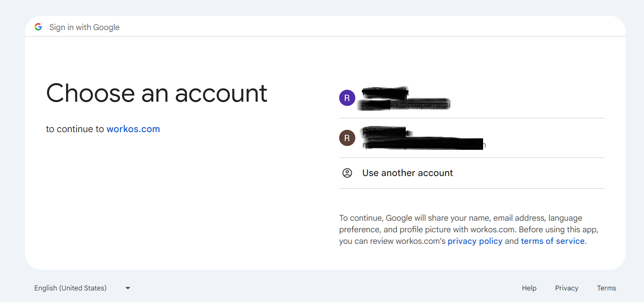The image size is (644, 302).
Task: Select the brown R account avatar
Action: (347, 138)
